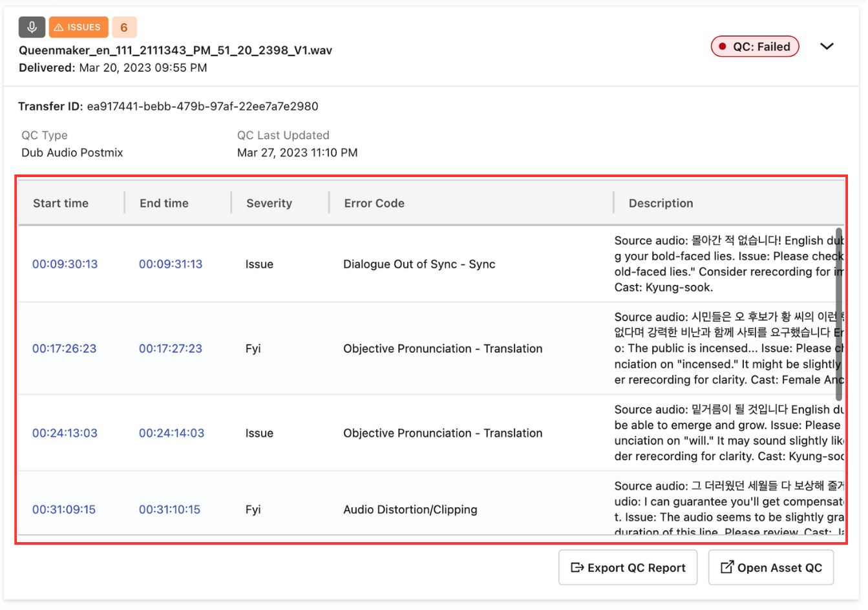Image resolution: width=868 pixels, height=610 pixels.
Task: Click the description mentioning "incensed"
Action: 729,348
